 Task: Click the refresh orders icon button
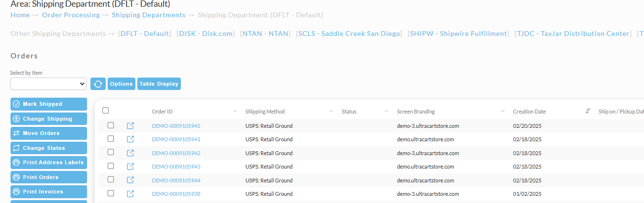[x=98, y=84]
